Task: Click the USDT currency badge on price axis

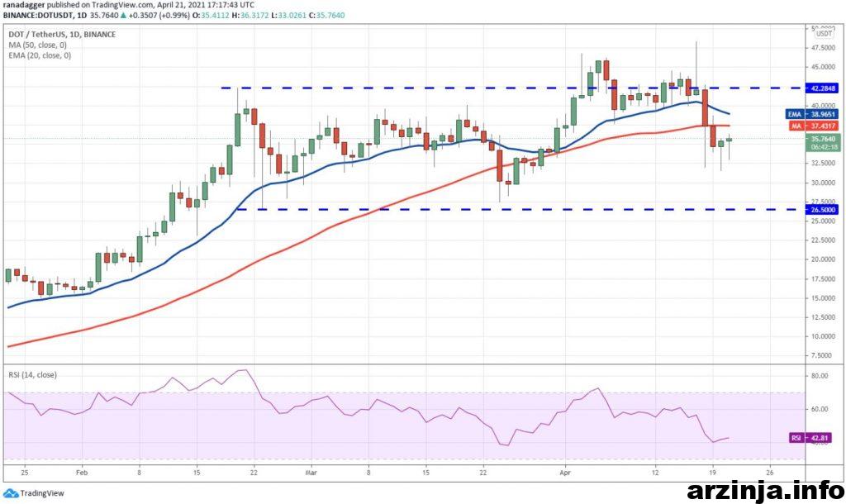Action: 824,33
